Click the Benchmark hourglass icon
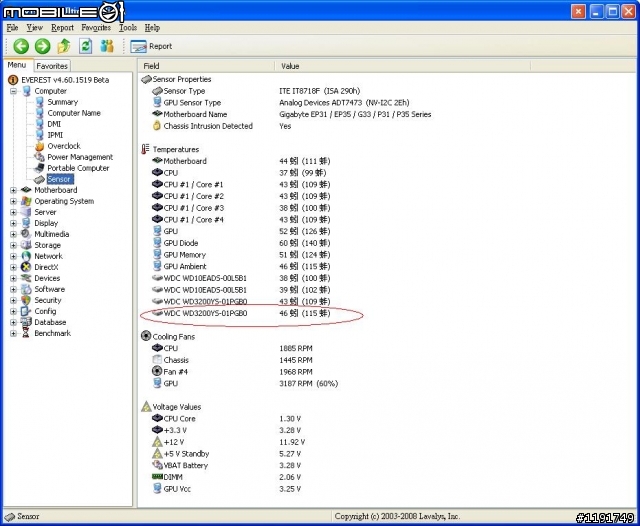Viewport: 640px width, 526px height. click(x=26, y=333)
